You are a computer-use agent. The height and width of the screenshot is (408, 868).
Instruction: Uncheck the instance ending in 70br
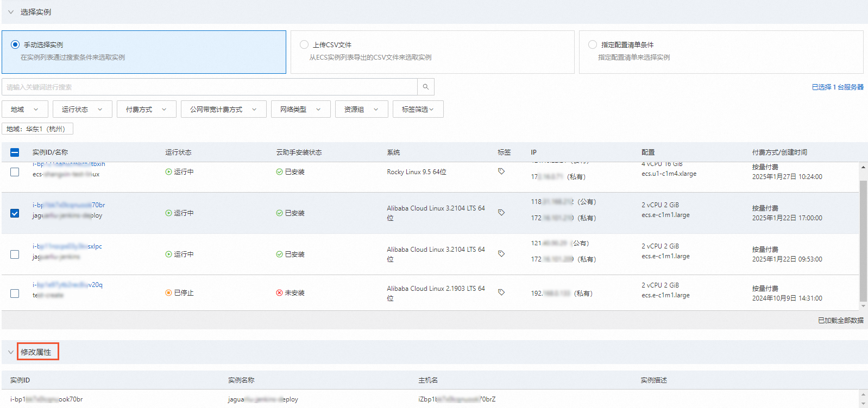[15, 213]
